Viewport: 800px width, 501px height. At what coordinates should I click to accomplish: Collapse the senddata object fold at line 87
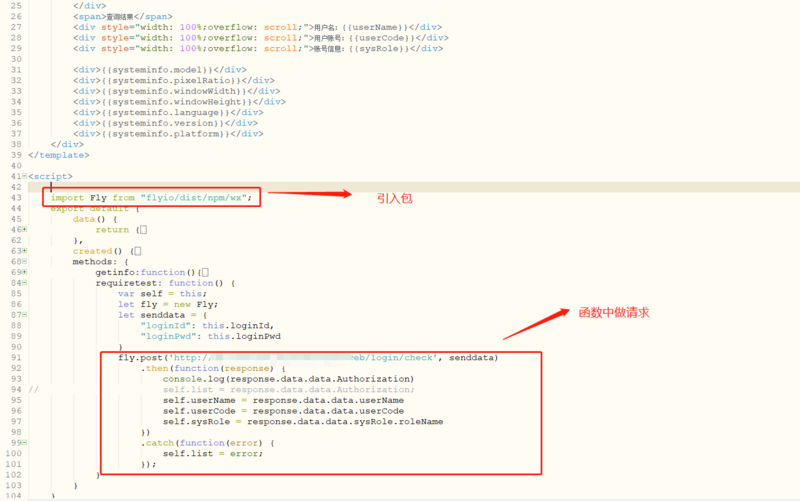24,315
